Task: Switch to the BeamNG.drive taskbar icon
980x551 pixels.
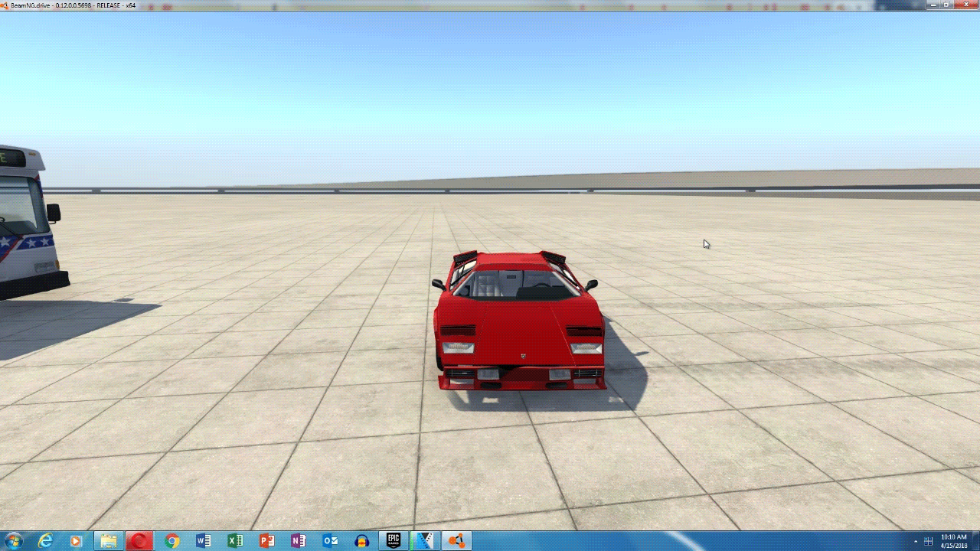Action: tap(456, 541)
